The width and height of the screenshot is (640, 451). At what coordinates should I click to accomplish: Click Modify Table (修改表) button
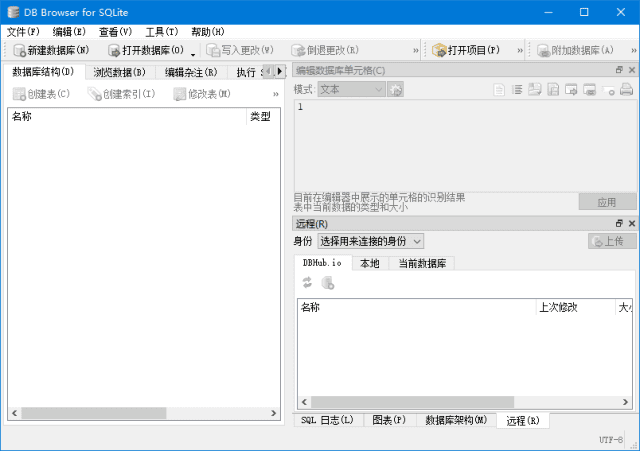point(202,94)
